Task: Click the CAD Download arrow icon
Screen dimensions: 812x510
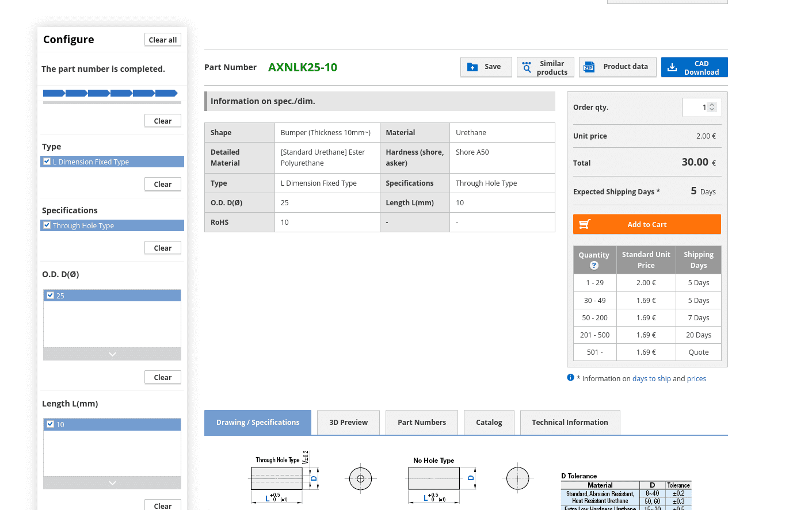Action: (x=672, y=67)
